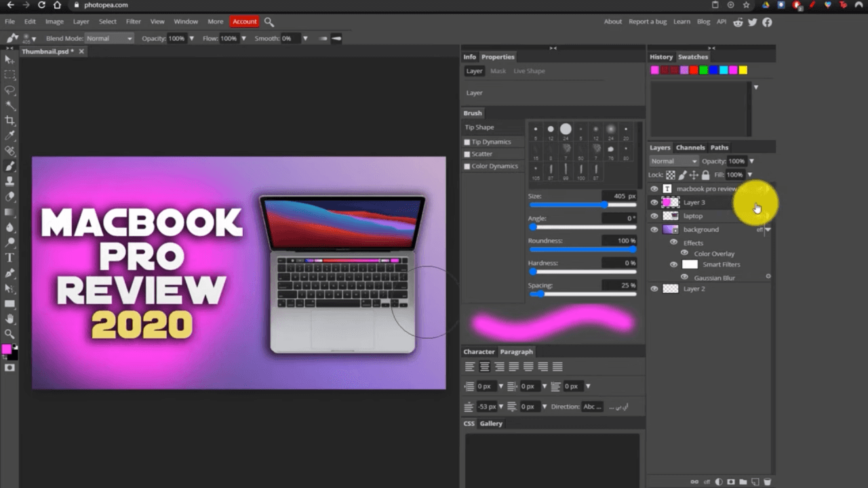868x488 pixels.
Task: Open the File menu
Action: coord(9,22)
